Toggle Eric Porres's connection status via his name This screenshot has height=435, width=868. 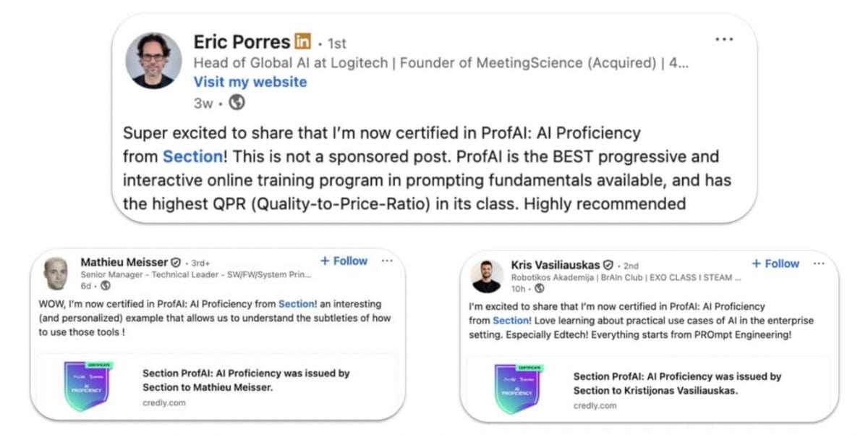[242, 41]
